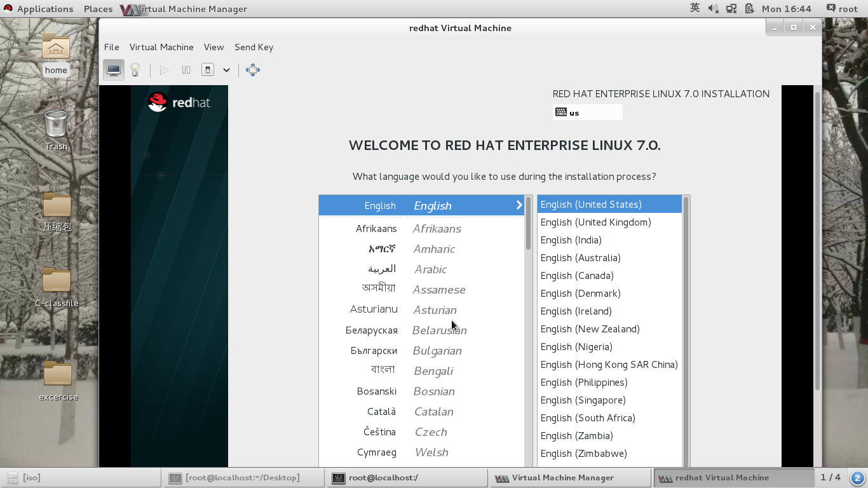The height and width of the screenshot is (488, 868).
Task: Switch VM to fullscreen view
Action: [253, 70]
